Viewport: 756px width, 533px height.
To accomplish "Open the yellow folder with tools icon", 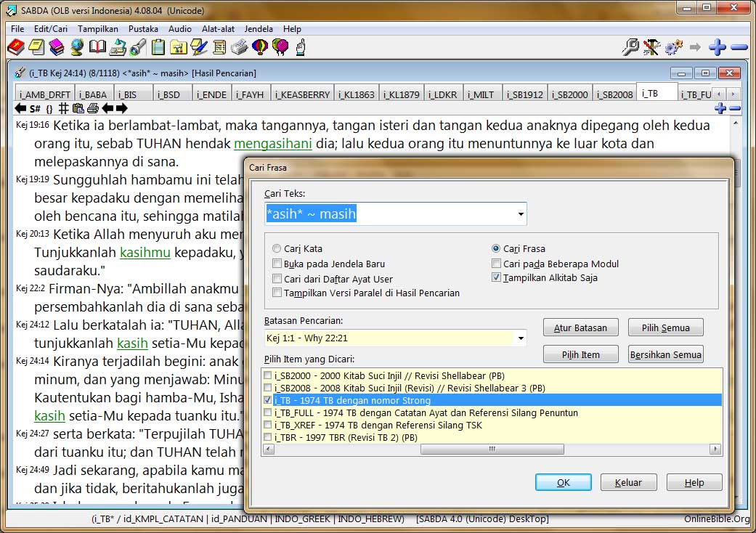I will pyautogui.click(x=179, y=47).
